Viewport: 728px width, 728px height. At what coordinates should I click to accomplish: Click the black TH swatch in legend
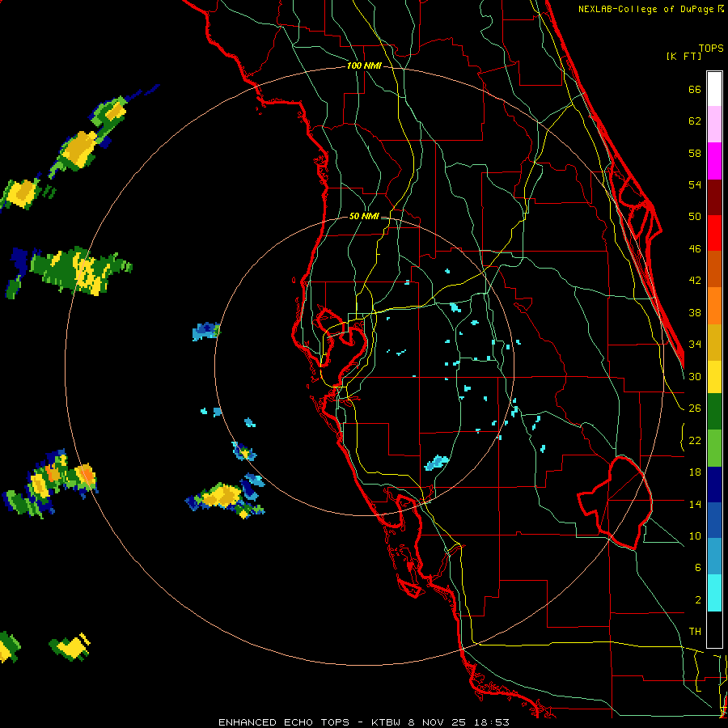714,629
